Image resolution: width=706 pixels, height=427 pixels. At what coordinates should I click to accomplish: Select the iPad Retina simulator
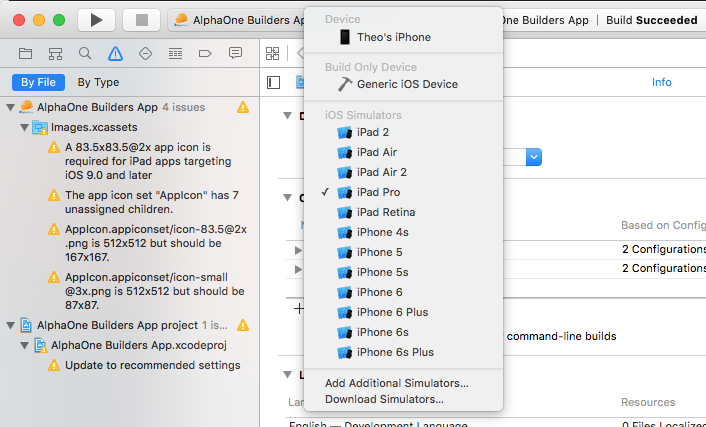[403, 212]
